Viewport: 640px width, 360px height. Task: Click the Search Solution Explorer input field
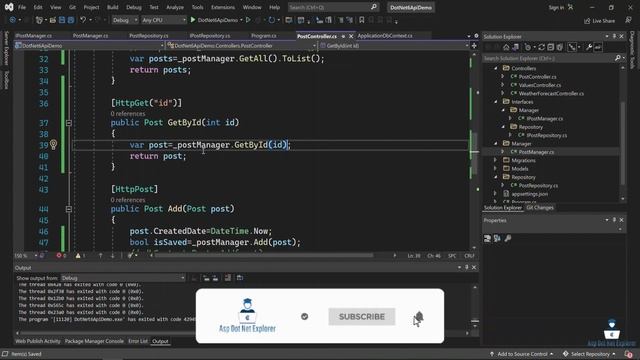tap(548, 58)
